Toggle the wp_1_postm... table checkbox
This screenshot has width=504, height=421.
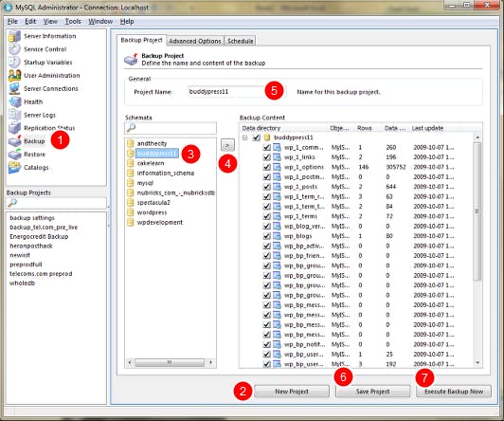click(266, 177)
